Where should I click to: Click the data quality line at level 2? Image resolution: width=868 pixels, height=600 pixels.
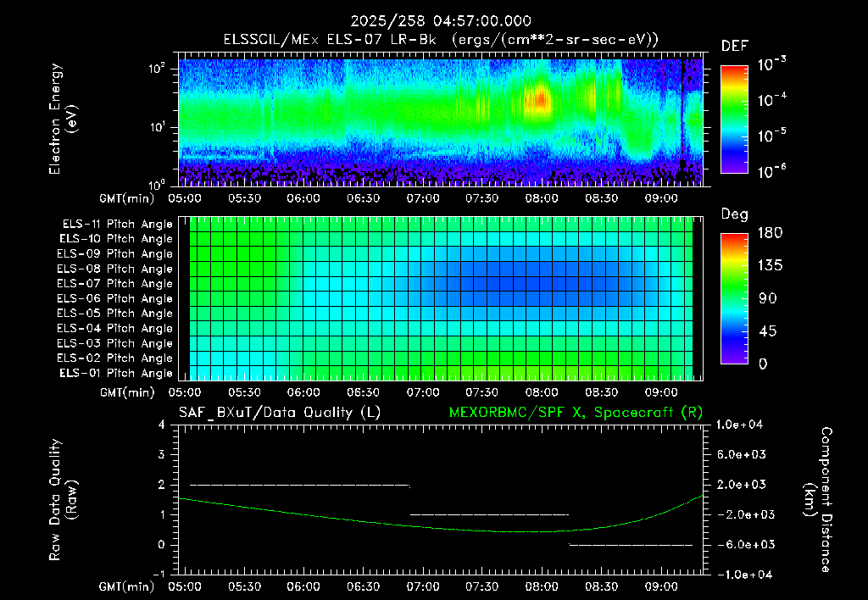click(x=299, y=485)
